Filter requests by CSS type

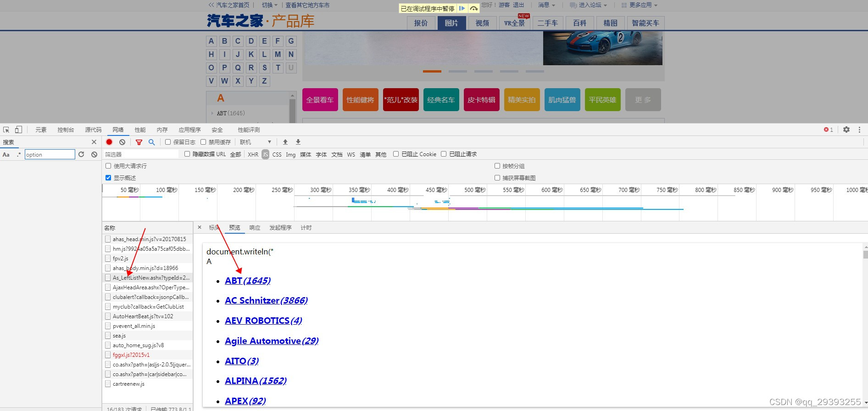pyautogui.click(x=277, y=154)
